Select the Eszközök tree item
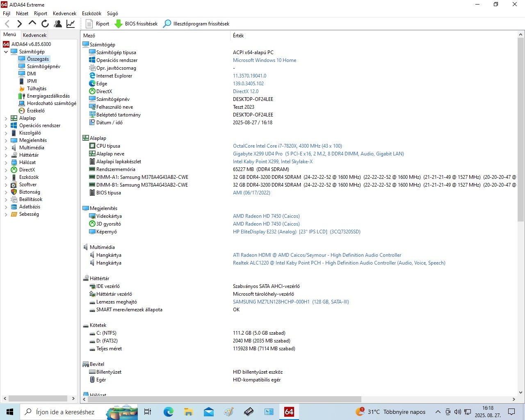 coord(29,177)
